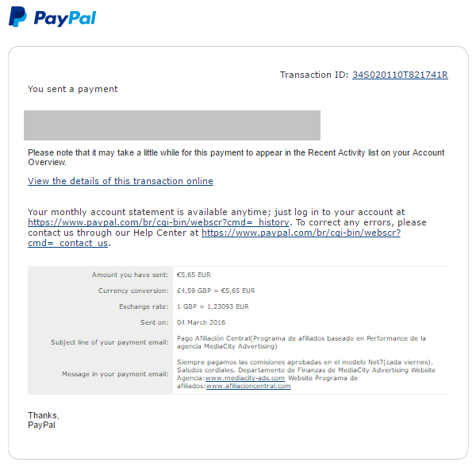Click the Recent Activity notice paragraph
The image size is (476, 466).
point(236,157)
